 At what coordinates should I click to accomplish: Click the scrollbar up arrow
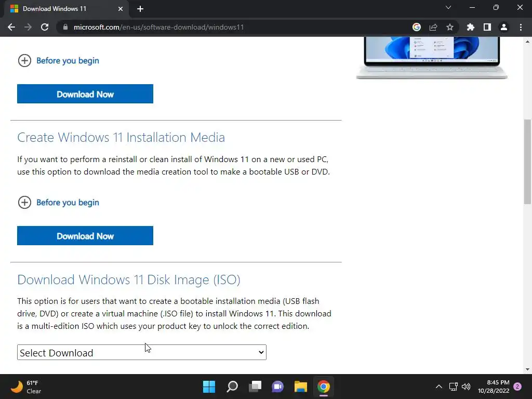coord(527,42)
